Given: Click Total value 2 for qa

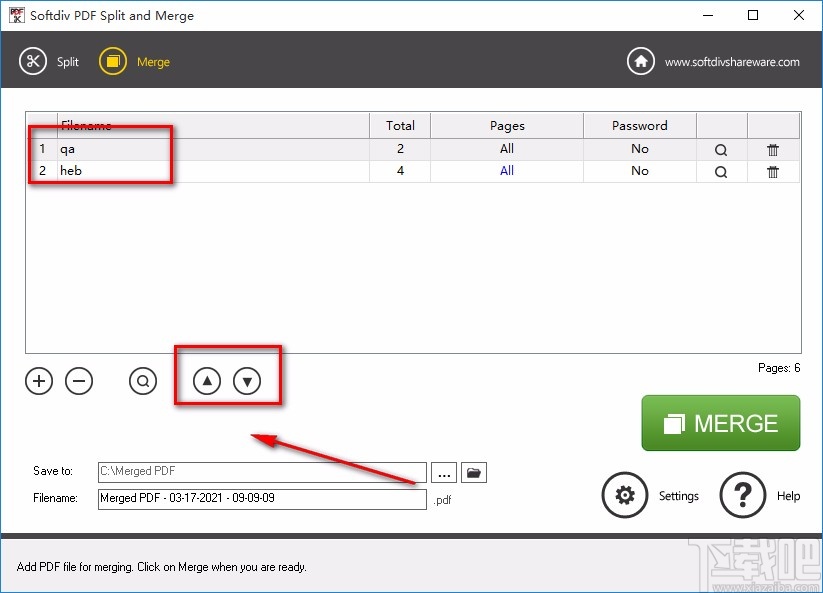Looking at the screenshot, I should [x=400, y=149].
